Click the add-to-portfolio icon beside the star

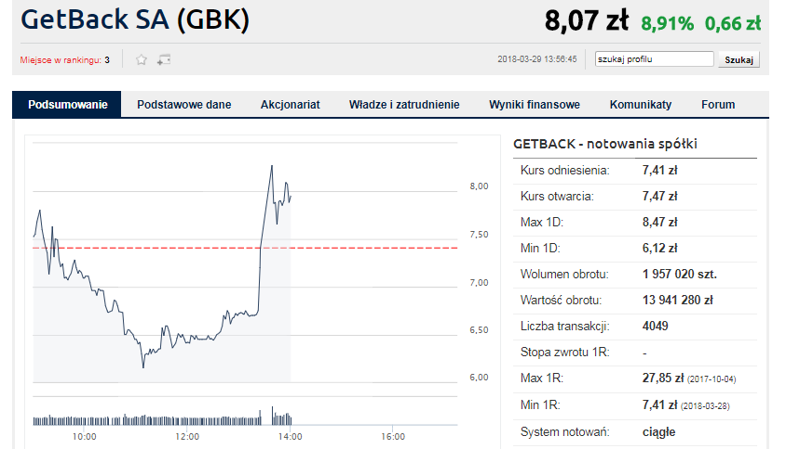164,60
